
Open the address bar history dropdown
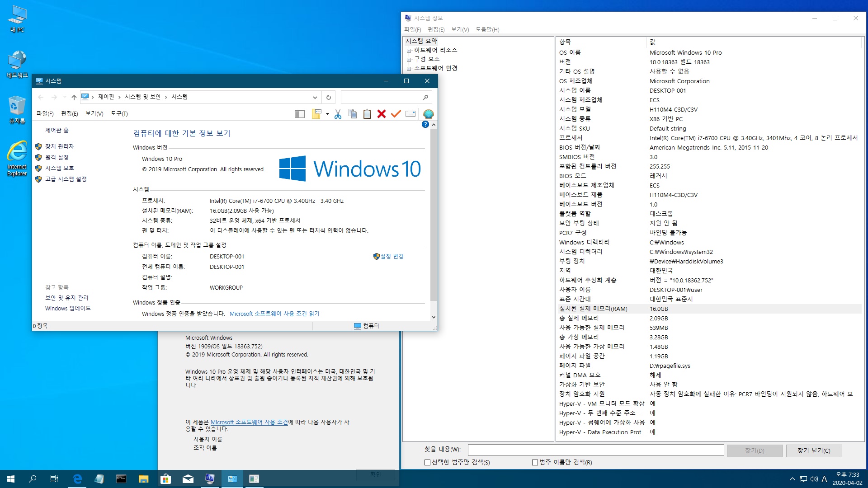(315, 97)
